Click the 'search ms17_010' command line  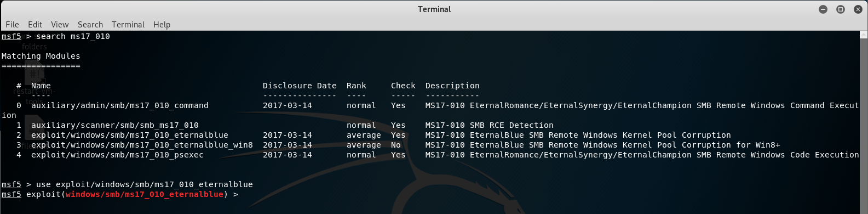click(73, 36)
